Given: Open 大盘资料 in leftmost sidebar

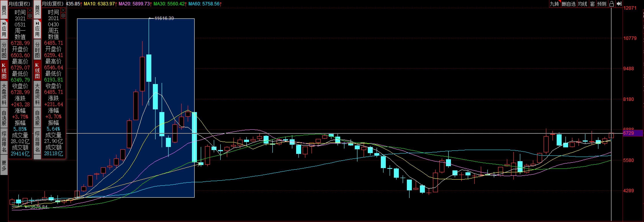Looking at the screenshot, I should [x=4, y=94].
